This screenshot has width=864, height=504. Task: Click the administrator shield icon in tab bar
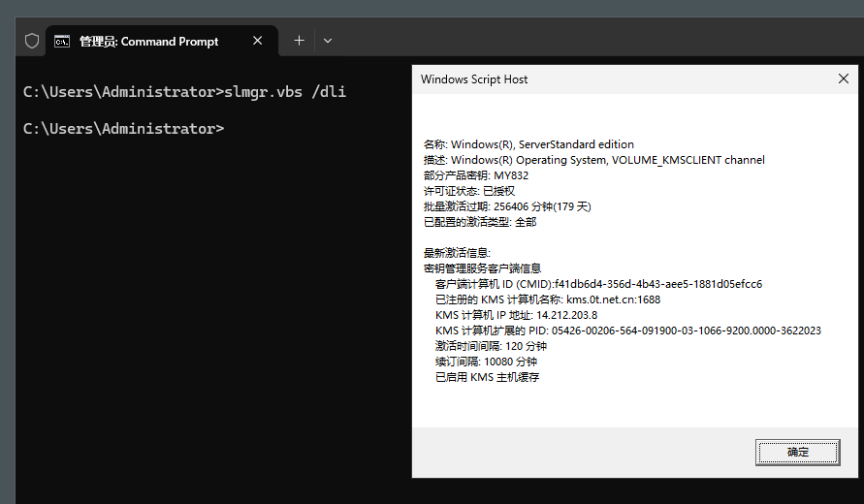tap(32, 41)
